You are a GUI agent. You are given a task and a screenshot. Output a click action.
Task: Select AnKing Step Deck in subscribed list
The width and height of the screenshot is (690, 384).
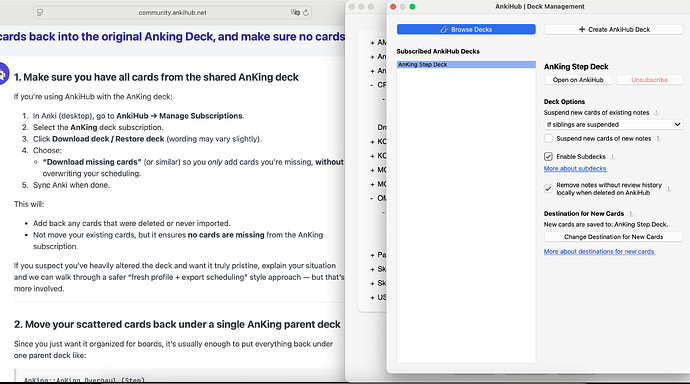[x=466, y=65]
